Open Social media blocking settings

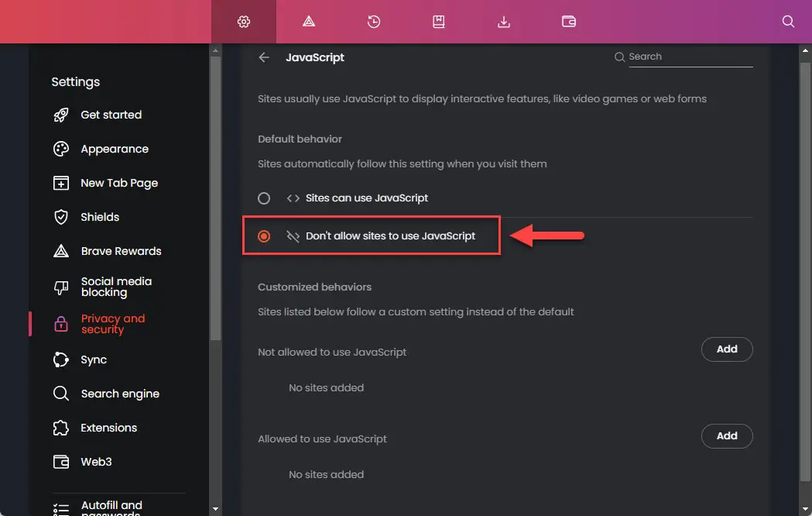point(117,287)
